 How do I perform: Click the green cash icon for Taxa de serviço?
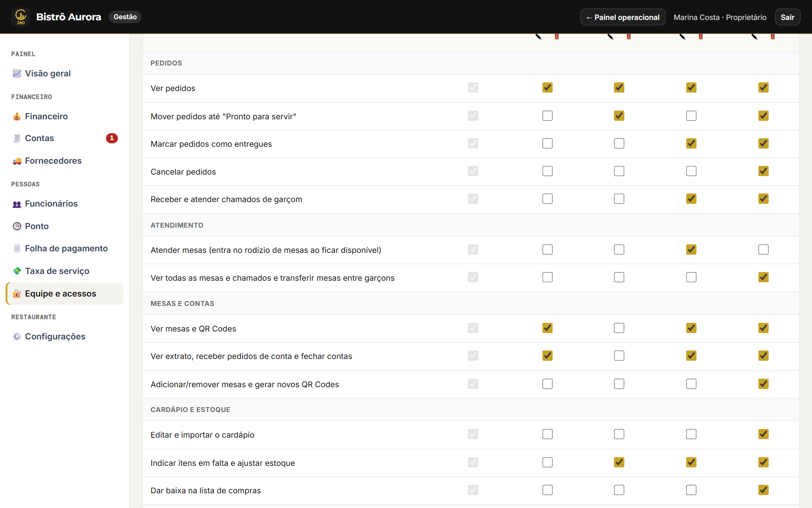tap(17, 271)
